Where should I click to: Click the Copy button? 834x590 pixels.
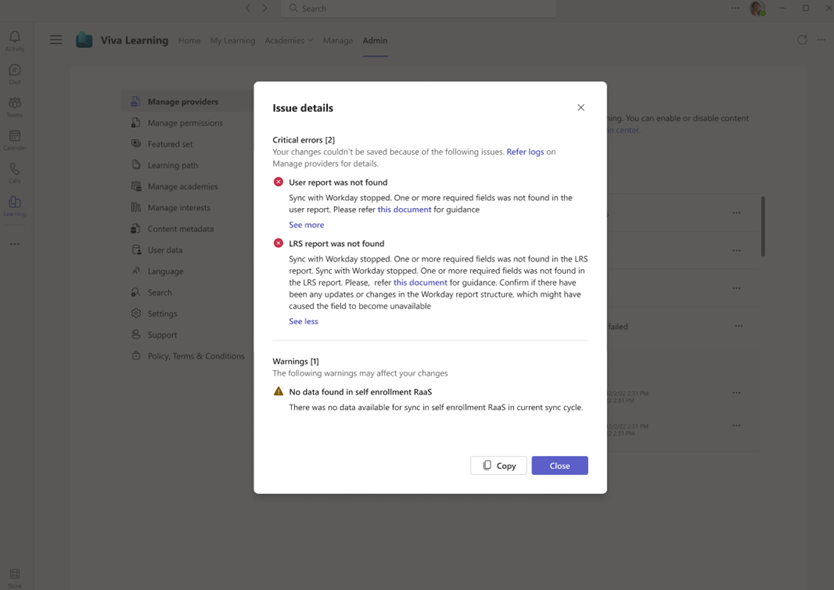tap(498, 466)
